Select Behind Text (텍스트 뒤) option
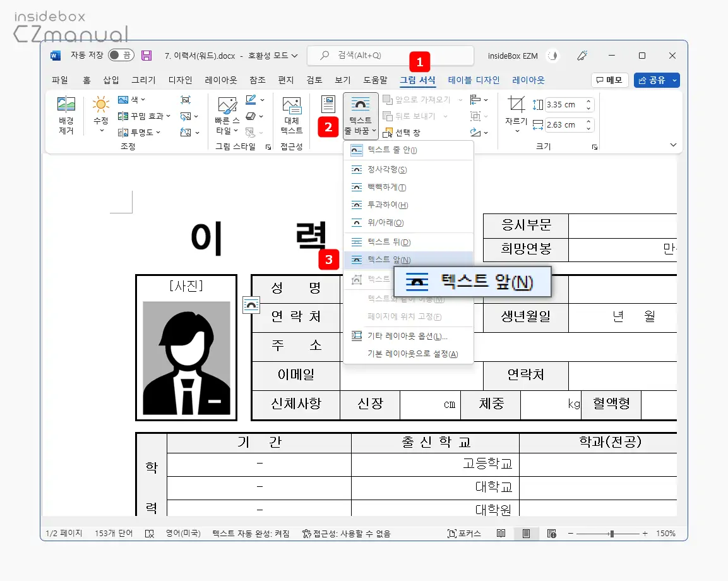Screen dimensions: 728x581 click(x=409, y=242)
